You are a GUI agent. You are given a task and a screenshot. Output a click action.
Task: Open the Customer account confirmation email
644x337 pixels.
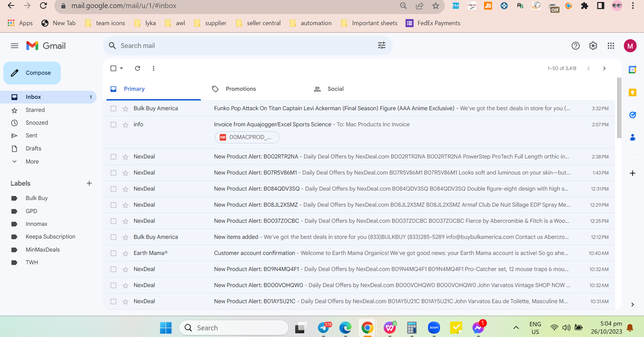pyautogui.click(x=359, y=253)
